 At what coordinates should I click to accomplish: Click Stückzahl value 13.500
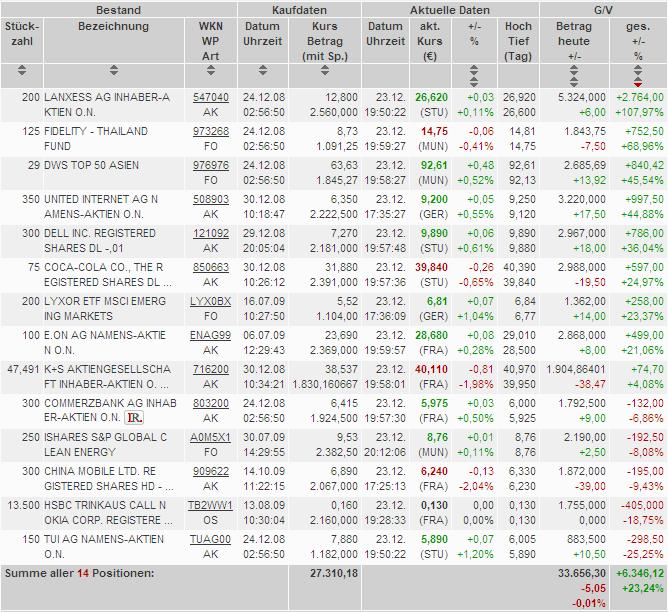coord(23,506)
